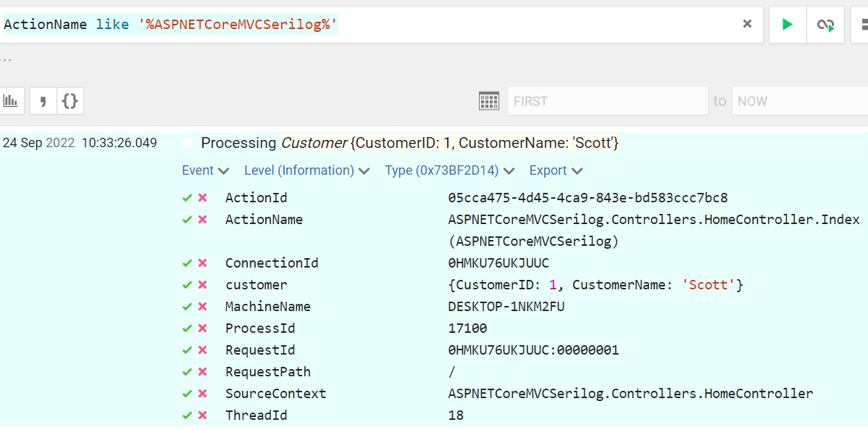Click the FIRST start date field
868x430 pixels.
tap(607, 101)
